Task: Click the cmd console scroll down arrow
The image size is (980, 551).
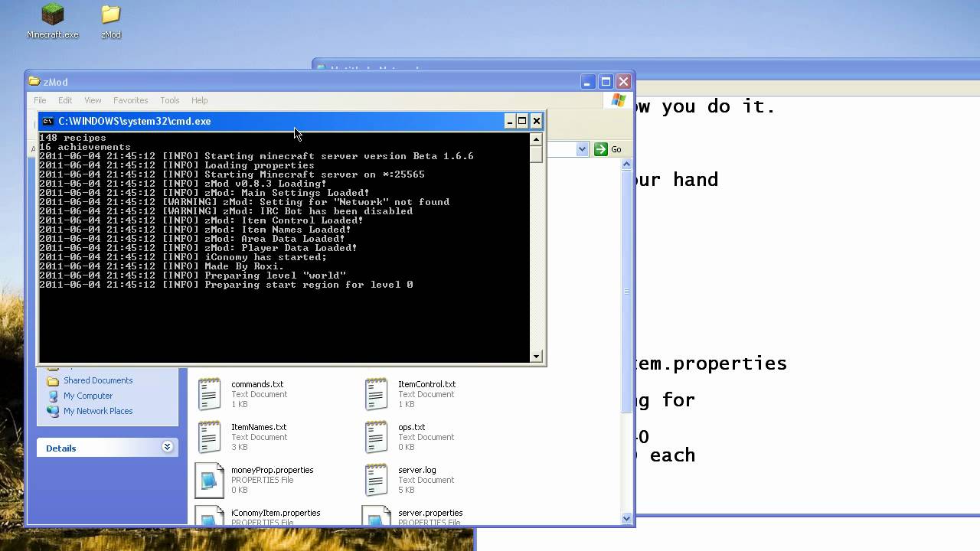Action: point(536,356)
